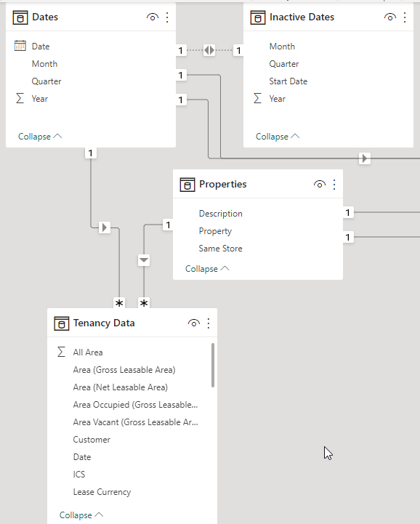Toggle visibility of Dates table
The height and width of the screenshot is (524, 420).
pos(153,17)
